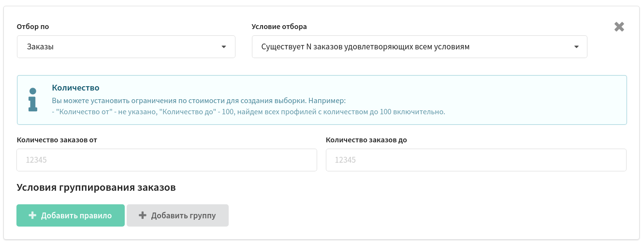Click the Условия группирования заказов heading
The image size is (644, 244).
pos(96,187)
